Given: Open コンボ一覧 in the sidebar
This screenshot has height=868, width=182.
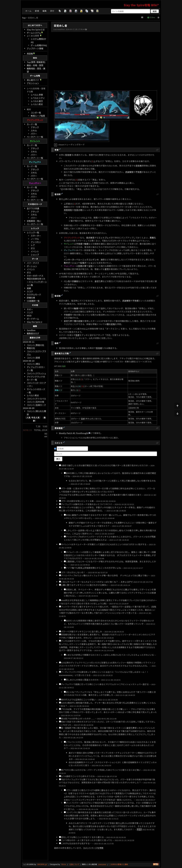Looking at the screenshot, I should click(x=36, y=113).
